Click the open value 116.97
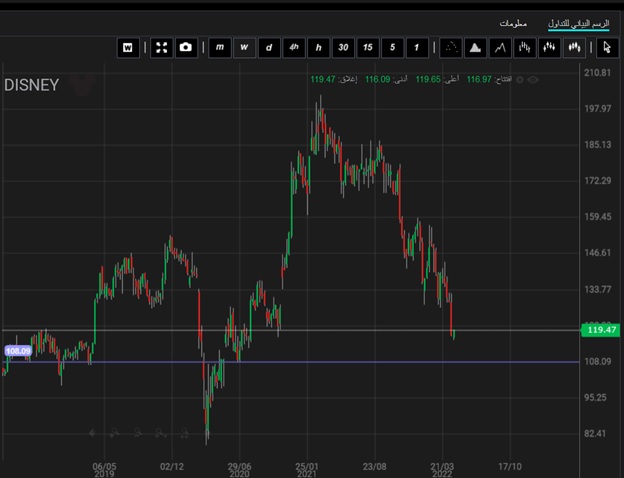 479,79
